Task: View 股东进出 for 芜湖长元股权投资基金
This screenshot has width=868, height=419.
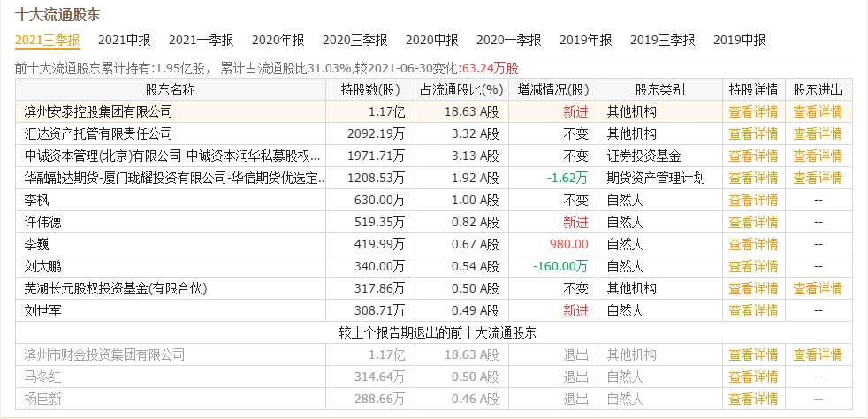Action: click(x=818, y=288)
